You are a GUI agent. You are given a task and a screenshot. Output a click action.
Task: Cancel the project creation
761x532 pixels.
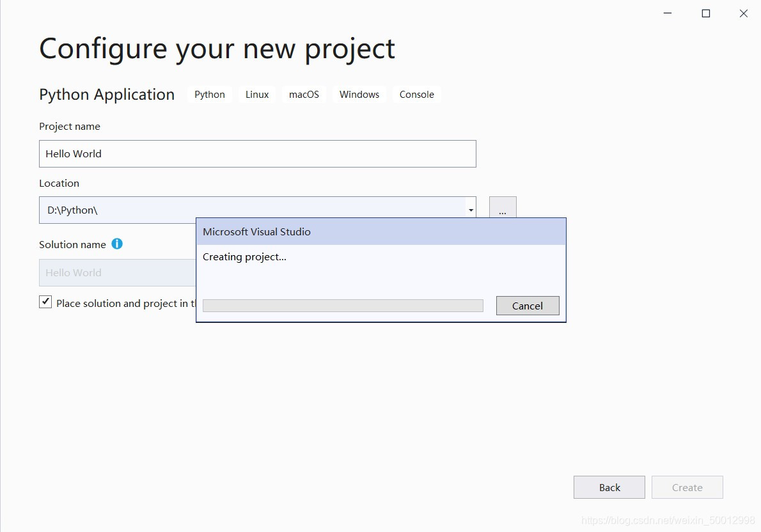click(x=528, y=306)
